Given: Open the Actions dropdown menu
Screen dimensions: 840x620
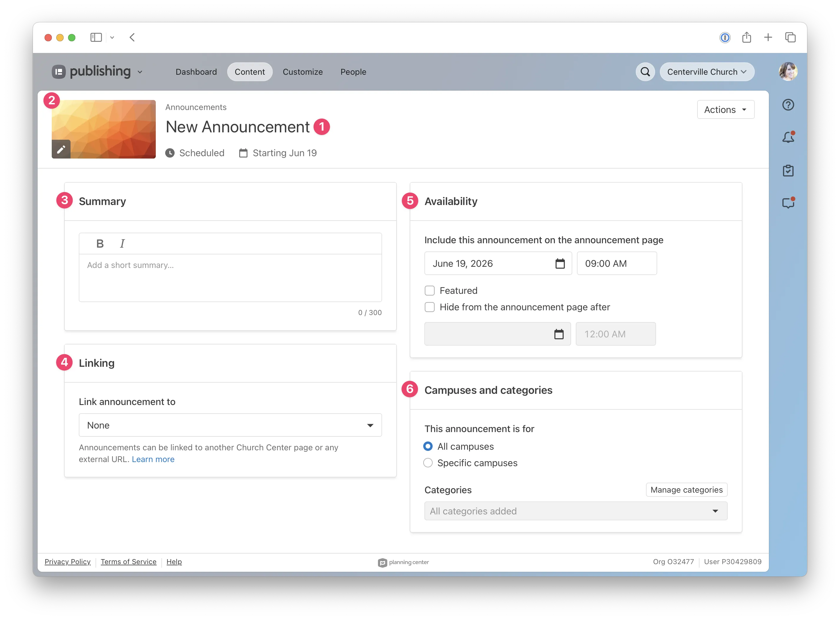Looking at the screenshot, I should [x=726, y=110].
